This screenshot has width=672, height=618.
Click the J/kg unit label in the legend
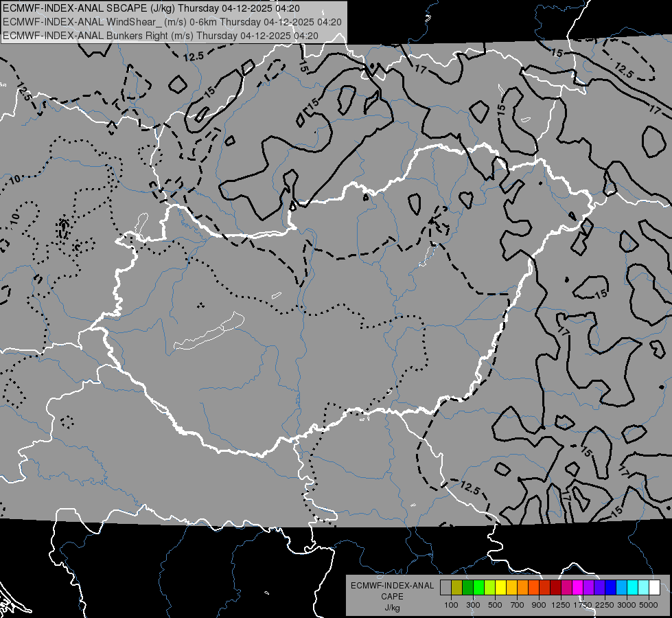click(x=392, y=608)
